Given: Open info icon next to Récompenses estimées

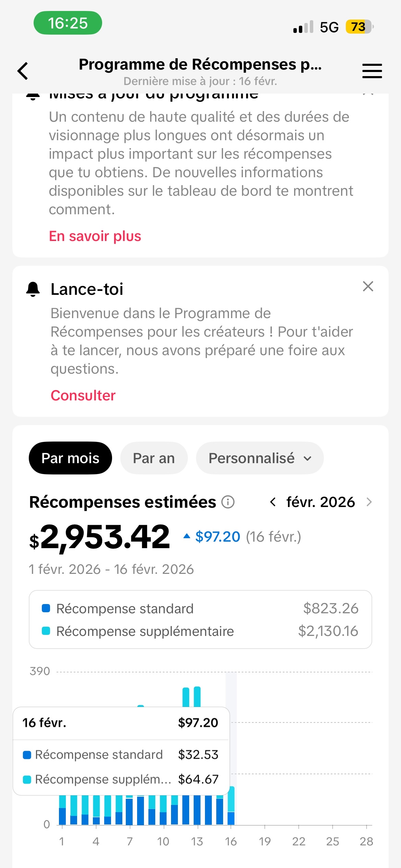Looking at the screenshot, I should pyautogui.click(x=228, y=502).
